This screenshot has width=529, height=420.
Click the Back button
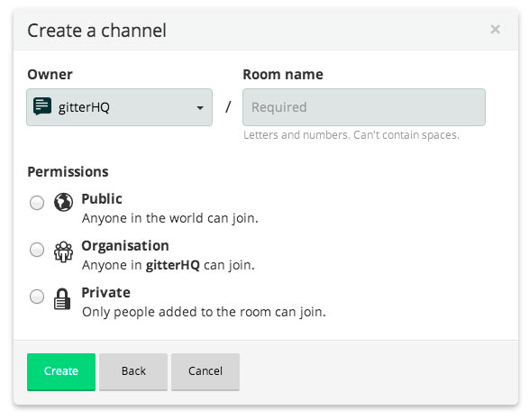coord(133,371)
